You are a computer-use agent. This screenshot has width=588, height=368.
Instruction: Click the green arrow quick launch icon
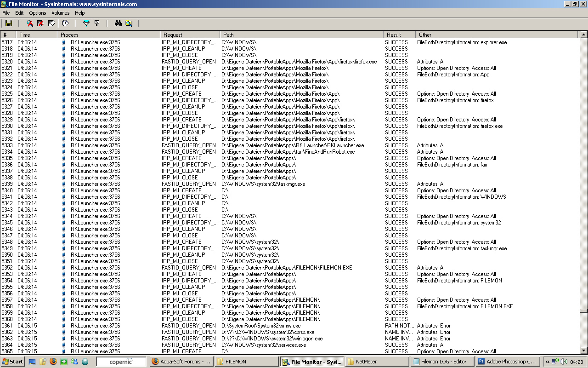click(64, 362)
